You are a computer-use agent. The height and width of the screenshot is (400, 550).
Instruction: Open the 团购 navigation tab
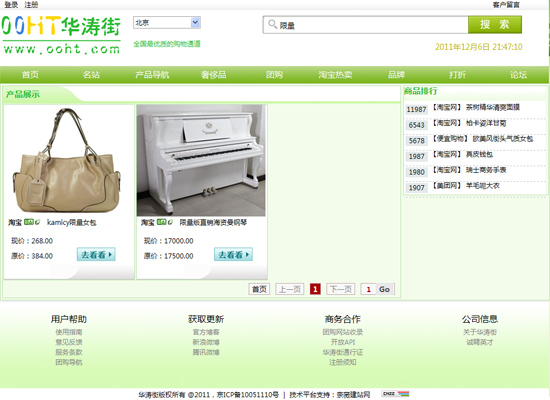(x=274, y=75)
